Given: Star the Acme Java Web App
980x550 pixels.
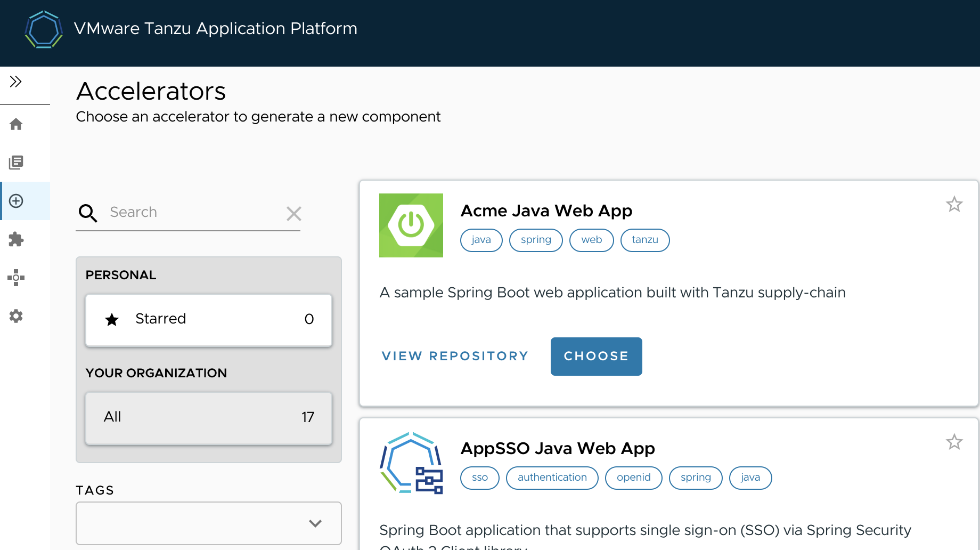Looking at the screenshot, I should click(954, 204).
